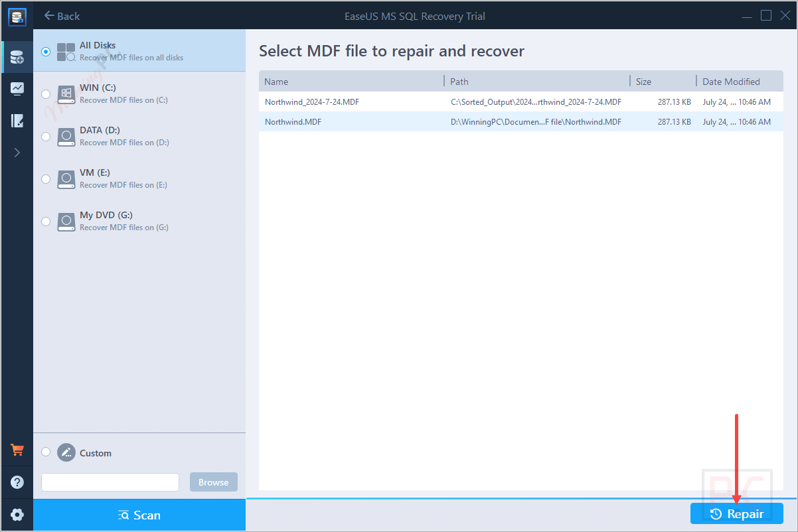Open the help question mark icon
Screen dimensions: 798x532
tap(16, 482)
